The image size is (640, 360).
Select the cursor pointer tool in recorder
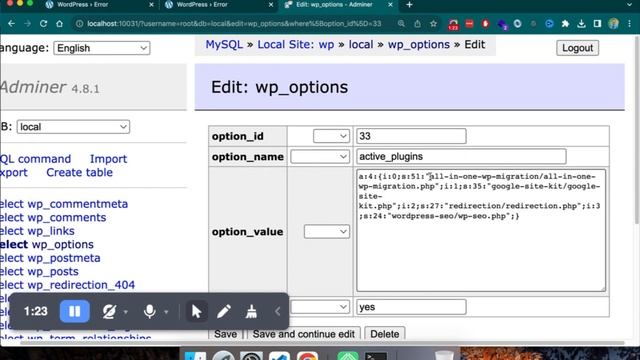(x=196, y=311)
